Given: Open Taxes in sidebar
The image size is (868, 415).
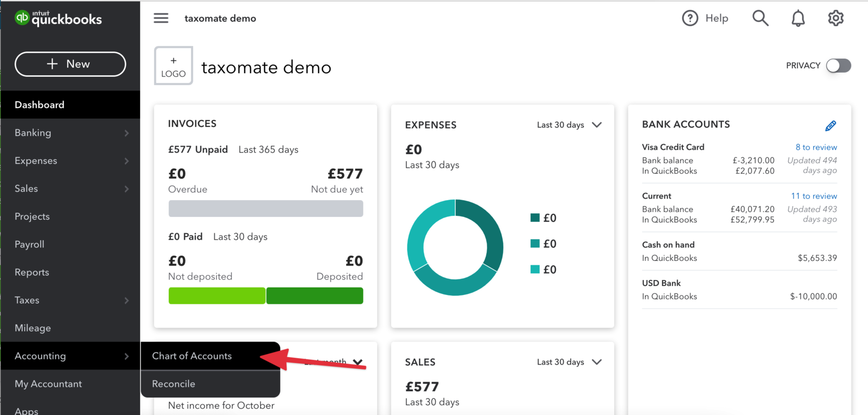Looking at the screenshot, I should pyautogui.click(x=71, y=301).
